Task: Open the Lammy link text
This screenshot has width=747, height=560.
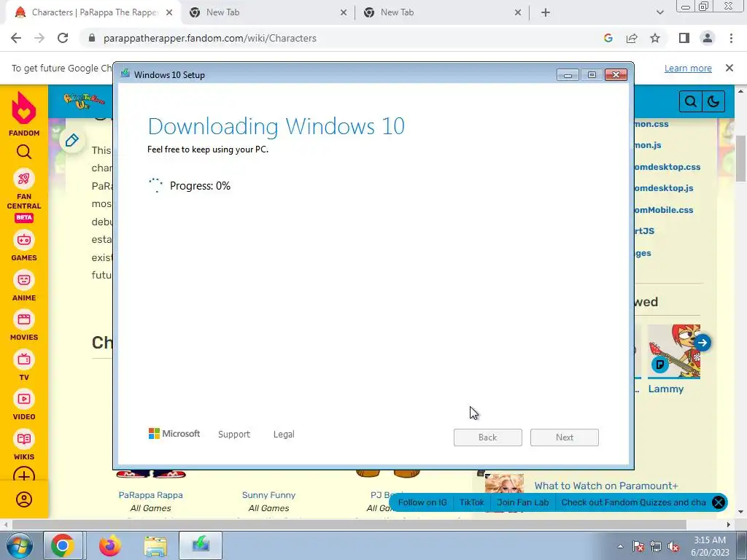Action: click(x=665, y=389)
